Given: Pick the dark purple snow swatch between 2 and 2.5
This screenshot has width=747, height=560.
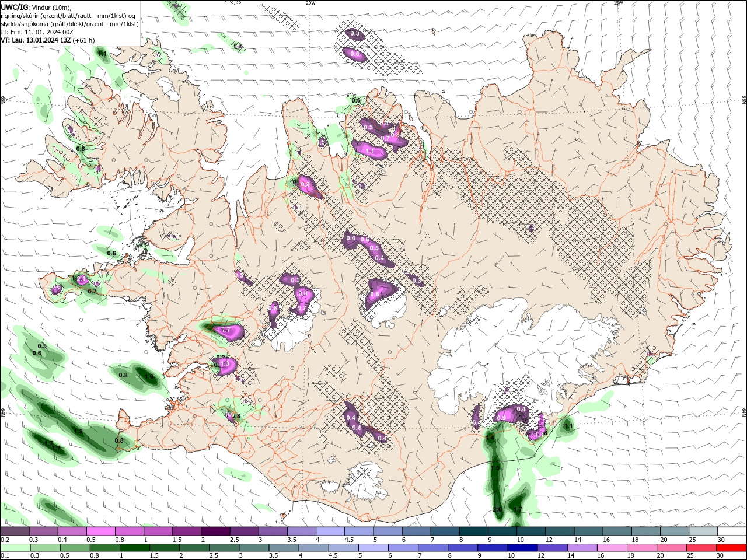Looking at the screenshot, I should (x=215, y=531).
